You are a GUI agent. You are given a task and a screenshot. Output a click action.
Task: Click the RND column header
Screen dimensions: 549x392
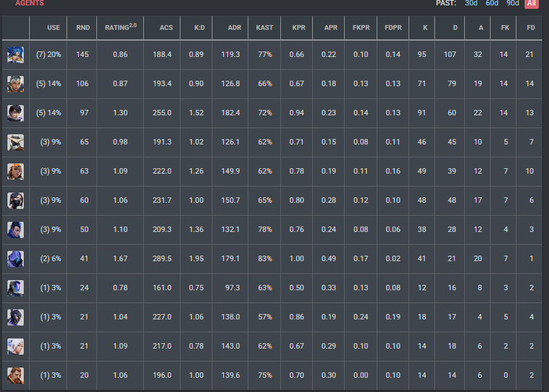tap(83, 28)
